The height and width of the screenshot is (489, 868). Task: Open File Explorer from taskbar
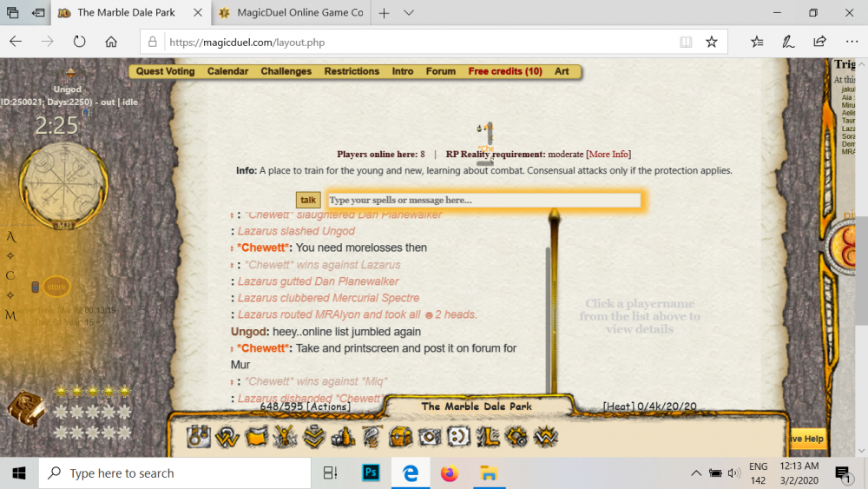click(488, 473)
